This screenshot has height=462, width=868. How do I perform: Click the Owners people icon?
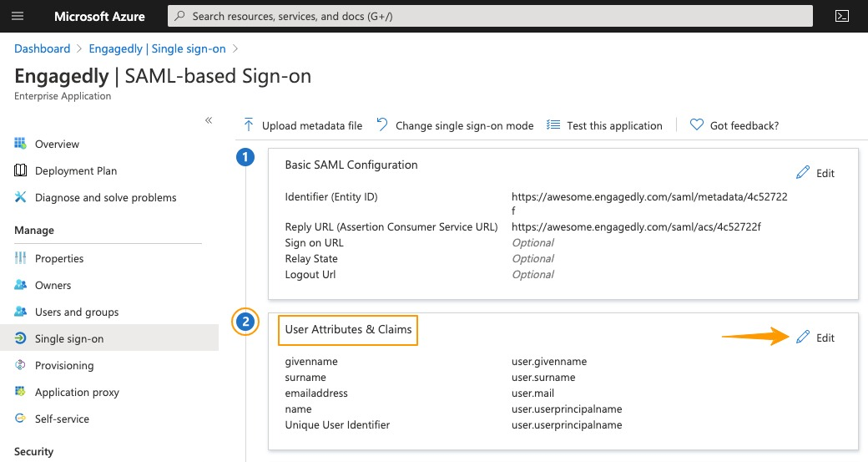[21, 285]
